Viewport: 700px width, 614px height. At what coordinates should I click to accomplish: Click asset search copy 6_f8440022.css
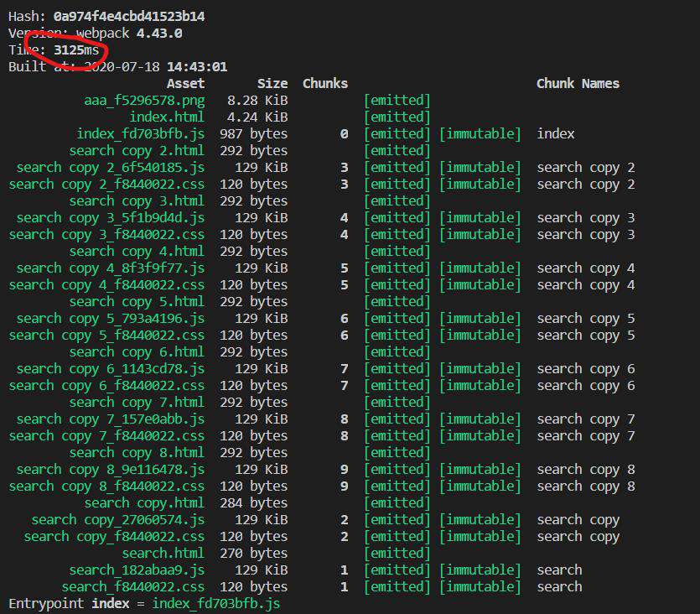[x=106, y=386]
